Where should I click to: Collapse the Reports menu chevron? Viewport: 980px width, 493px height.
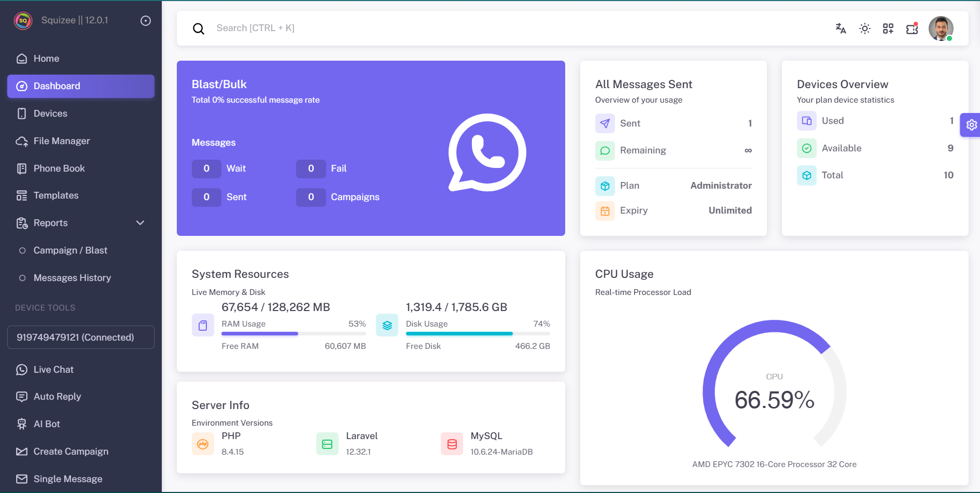tap(140, 223)
